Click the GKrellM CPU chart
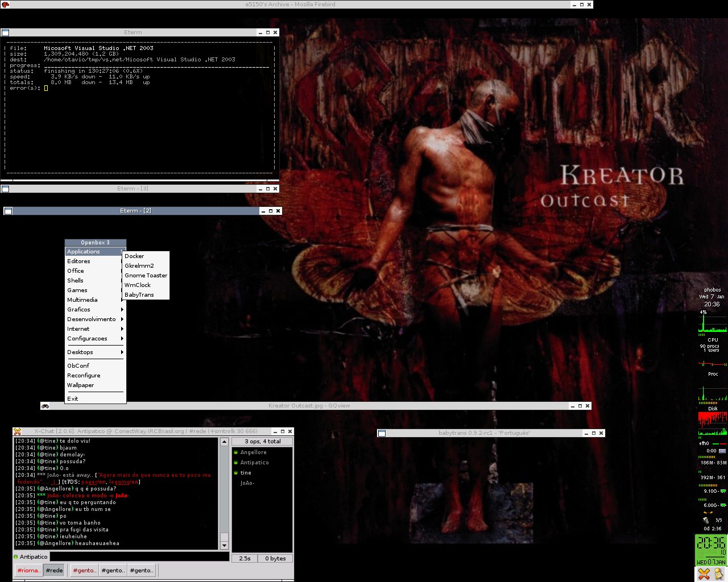The image size is (728, 582). point(712,322)
